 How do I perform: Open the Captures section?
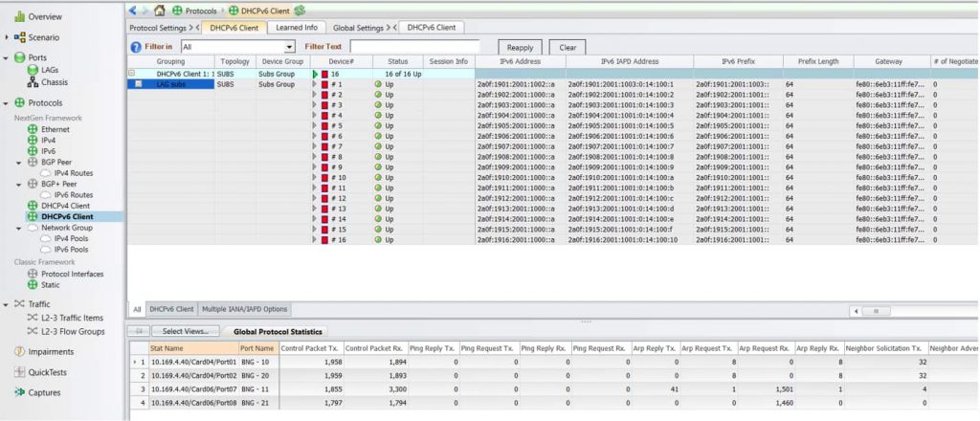tap(37, 392)
